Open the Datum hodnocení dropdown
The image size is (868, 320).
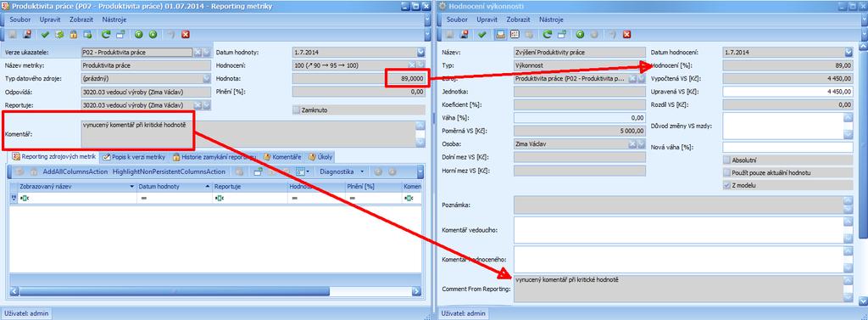coord(849,53)
